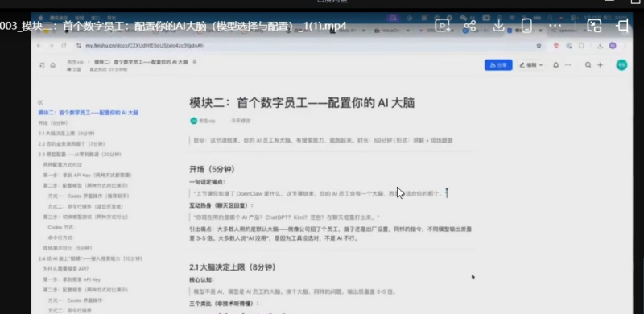Open the 编辑 mode dropdown

tap(530, 65)
